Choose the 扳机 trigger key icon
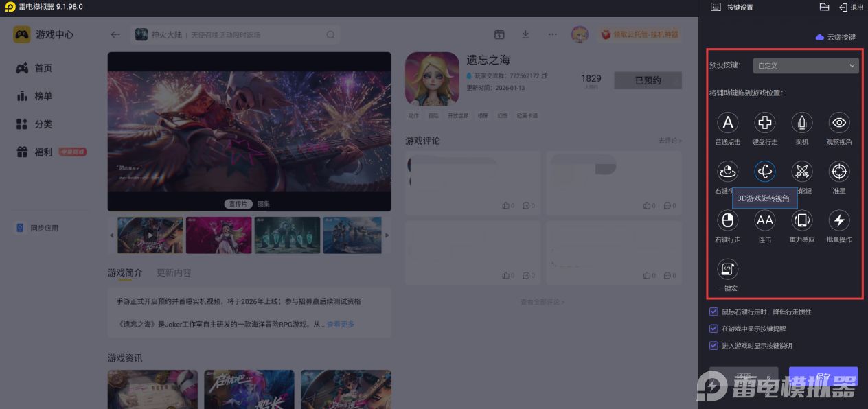This screenshot has width=868, height=409. pyautogui.click(x=802, y=123)
